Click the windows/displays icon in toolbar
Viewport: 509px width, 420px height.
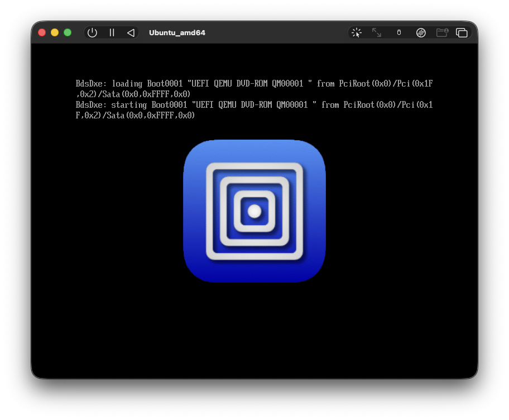[x=462, y=32]
